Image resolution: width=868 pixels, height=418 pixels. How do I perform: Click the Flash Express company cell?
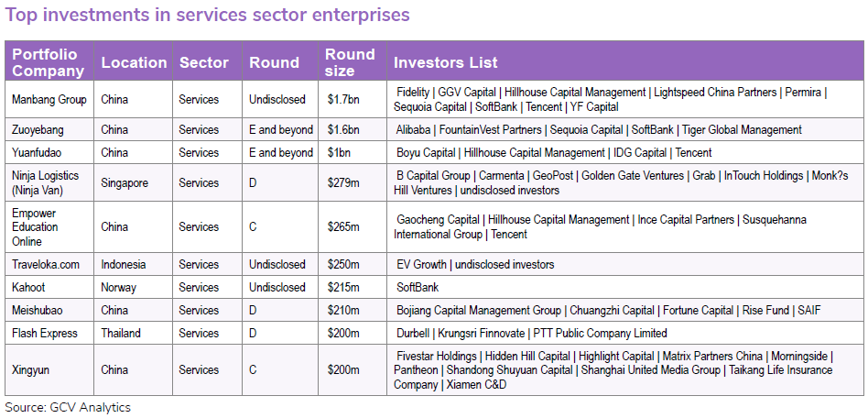45,333
